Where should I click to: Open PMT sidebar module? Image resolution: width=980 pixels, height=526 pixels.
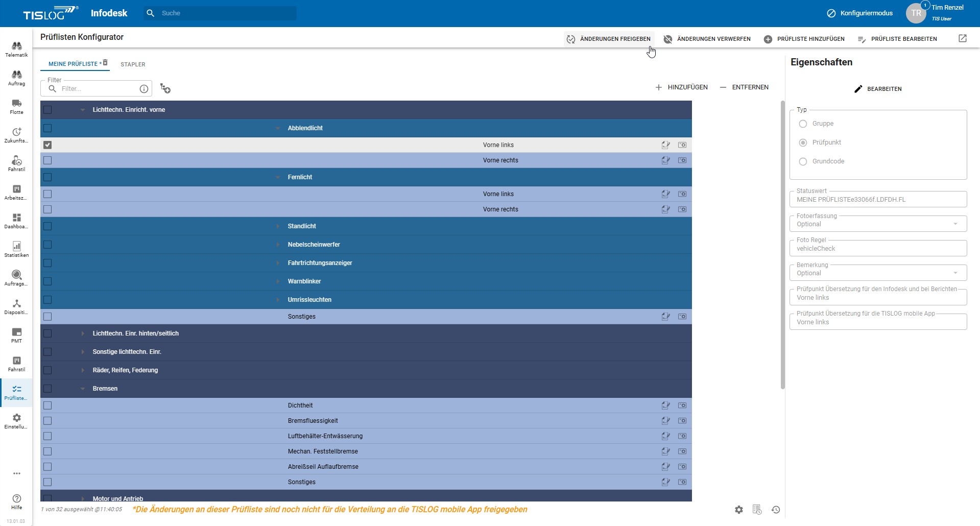coord(16,336)
